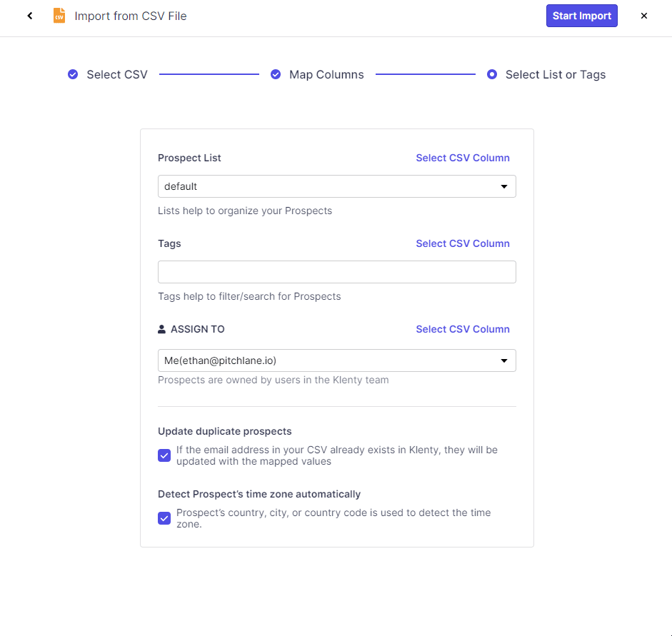This screenshot has width=672, height=636.
Task: Expand the Assign To user dropdown
Action: tap(336, 360)
